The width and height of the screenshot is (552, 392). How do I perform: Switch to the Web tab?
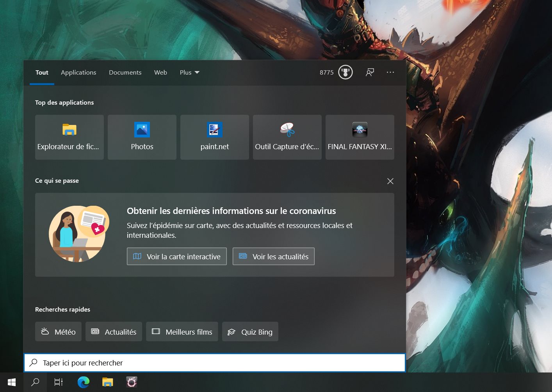[160, 73]
